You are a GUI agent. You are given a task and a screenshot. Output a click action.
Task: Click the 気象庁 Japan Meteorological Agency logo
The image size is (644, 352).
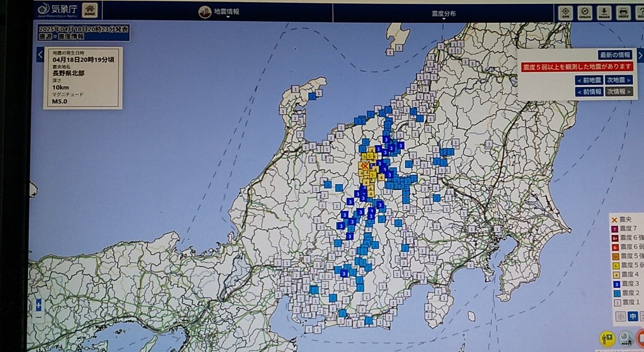(57, 10)
